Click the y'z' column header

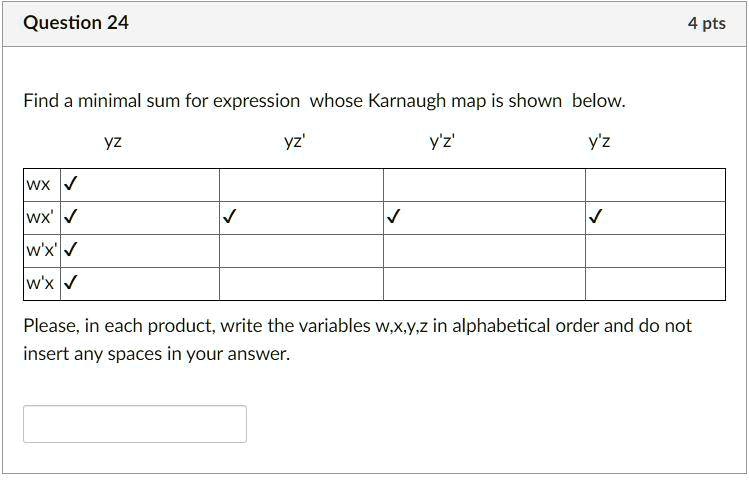(442, 141)
